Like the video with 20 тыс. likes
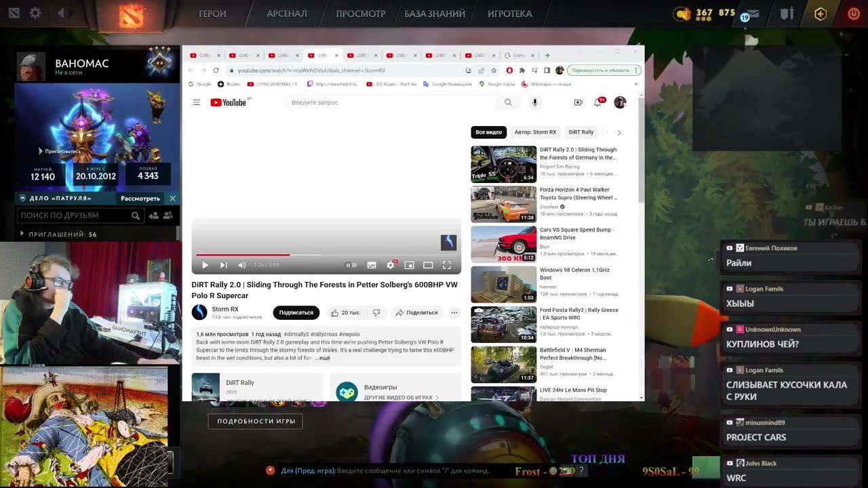This screenshot has height=488, width=868. [x=346, y=312]
